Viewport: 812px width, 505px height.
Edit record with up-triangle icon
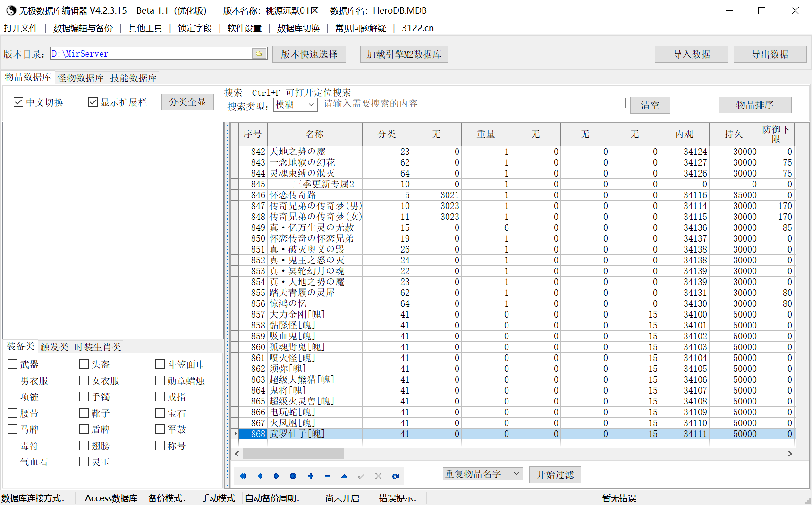(345, 476)
